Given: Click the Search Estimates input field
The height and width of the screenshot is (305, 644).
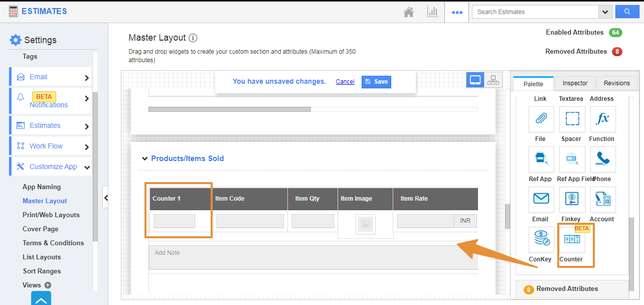Looking at the screenshot, I should (x=535, y=12).
